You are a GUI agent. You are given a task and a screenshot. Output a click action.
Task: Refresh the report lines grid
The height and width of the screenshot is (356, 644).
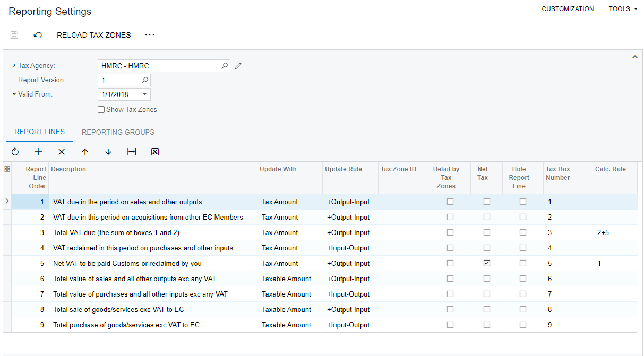pos(15,152)
